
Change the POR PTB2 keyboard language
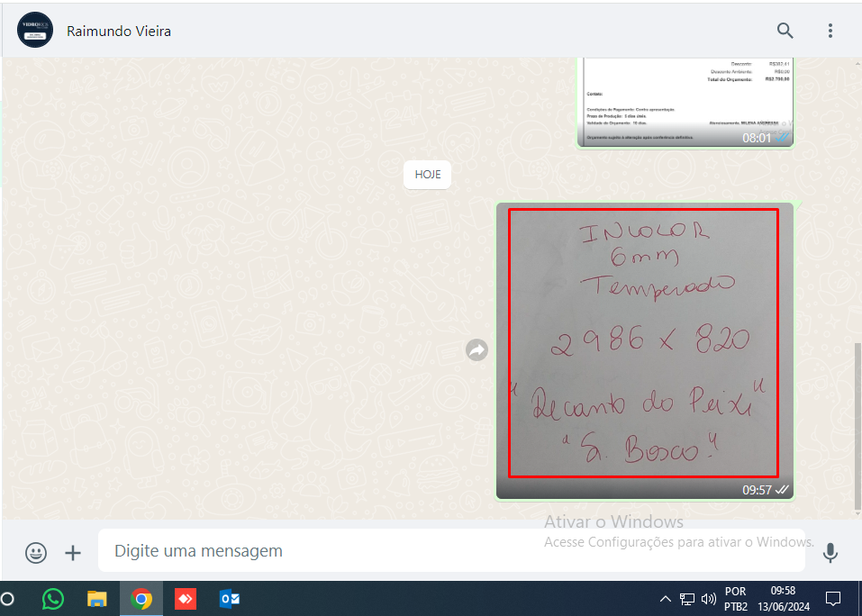point(736,599)
